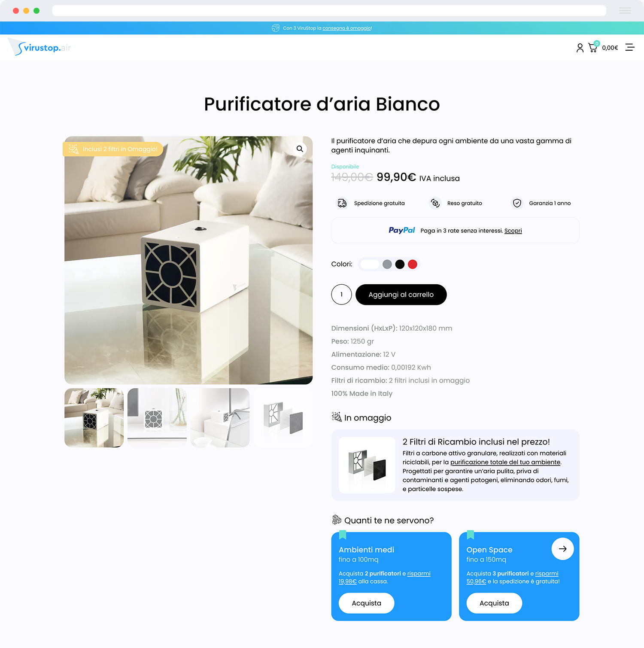Open the hamburger menu in the site header
Screen dimensions: 644x648
[630, 47]
